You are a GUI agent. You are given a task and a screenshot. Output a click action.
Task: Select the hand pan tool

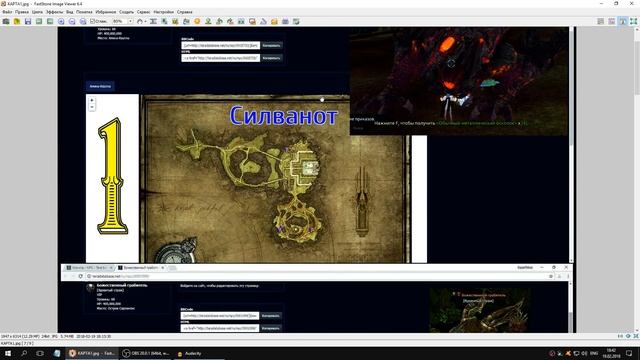point(140,21)
